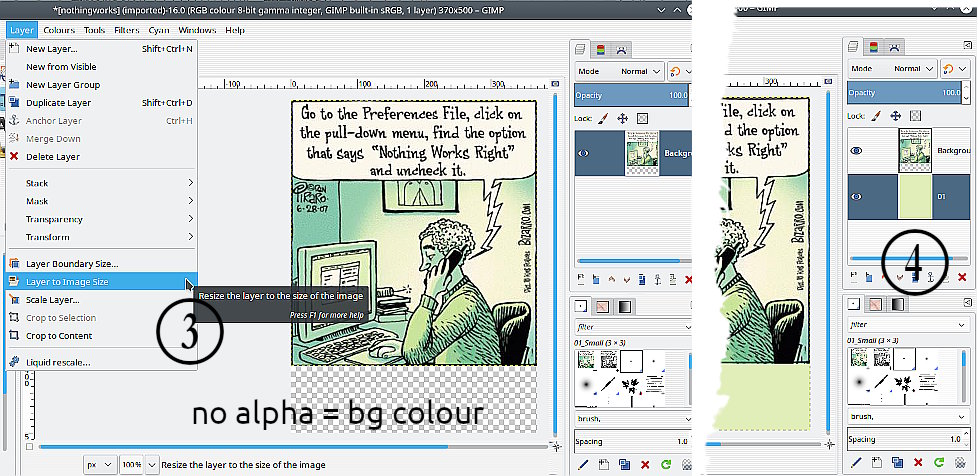This screenshot has width=978, height=476.
Task: Choose Crop to Content from Layer menu
Action: [102, 336]
